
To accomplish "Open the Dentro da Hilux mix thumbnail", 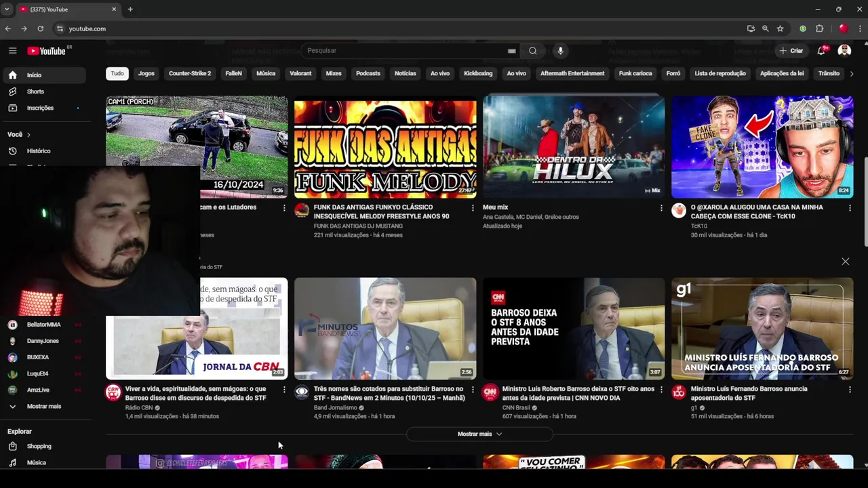I will pos(574,146).
